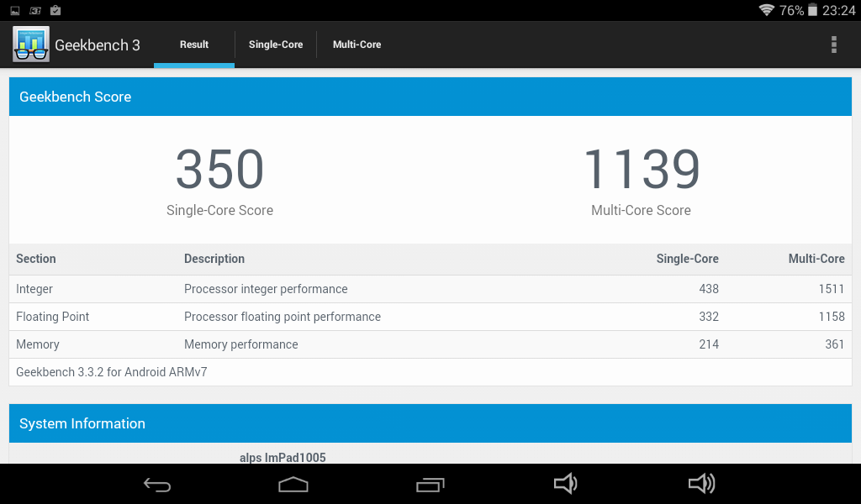Raise volume with the speaker-up icon
861x504 pixels.
(x=702, y=484)
